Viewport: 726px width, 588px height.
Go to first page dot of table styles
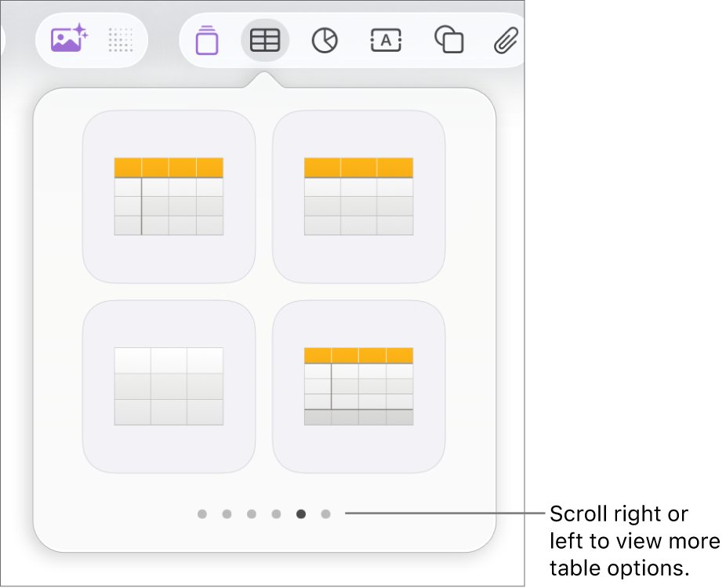[201, 514]
